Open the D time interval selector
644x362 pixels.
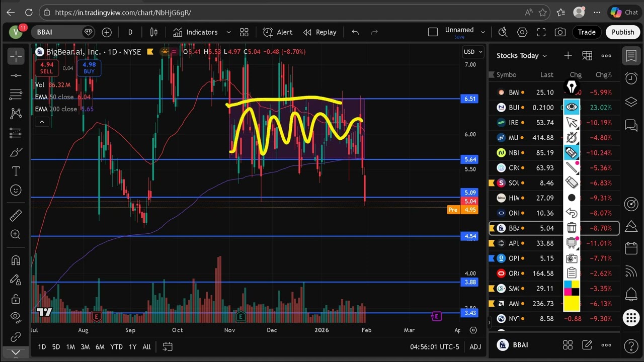pyautogui.click(x=130, y=32)
